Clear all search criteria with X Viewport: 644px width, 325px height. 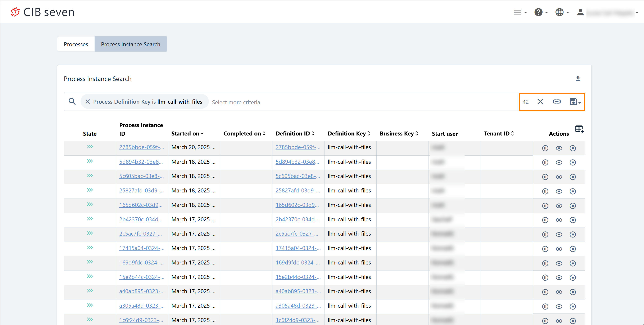[540, 102]
